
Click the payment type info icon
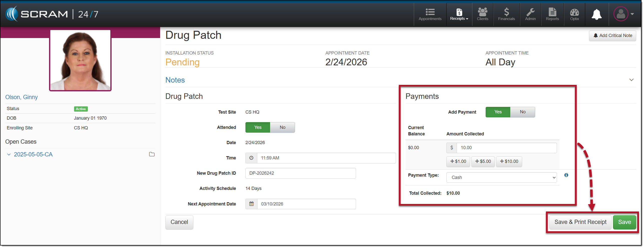pos(566,175)
